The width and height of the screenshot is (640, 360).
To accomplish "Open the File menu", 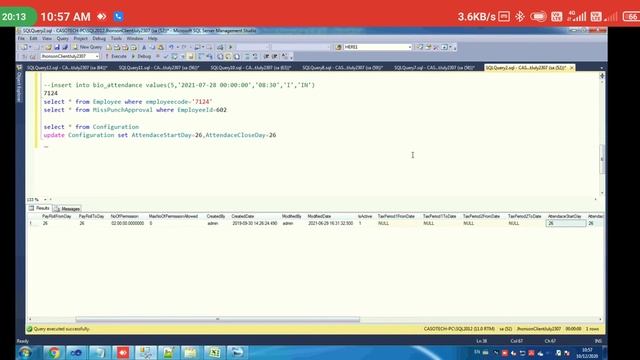I will tap(21, 38).
